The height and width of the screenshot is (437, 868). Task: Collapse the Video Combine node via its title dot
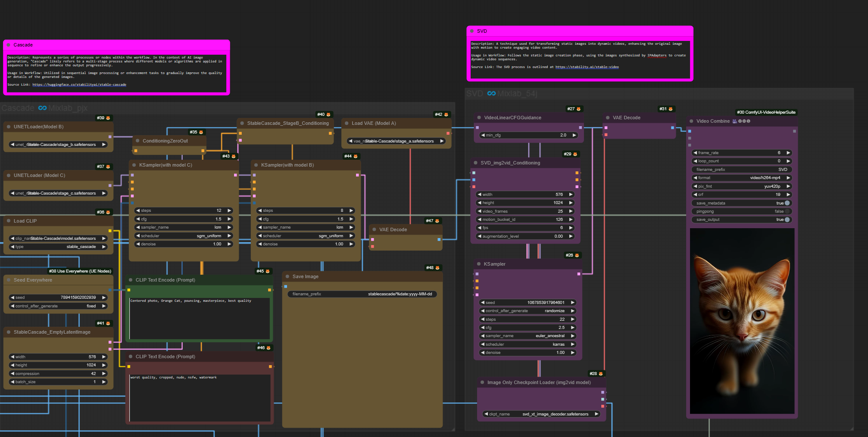[691, 121]
